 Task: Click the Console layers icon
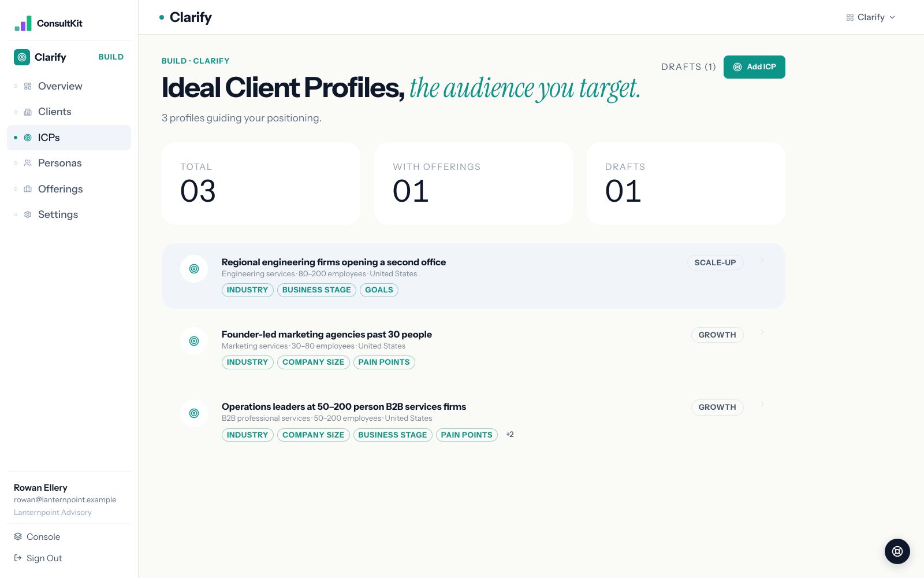(18, 536)
